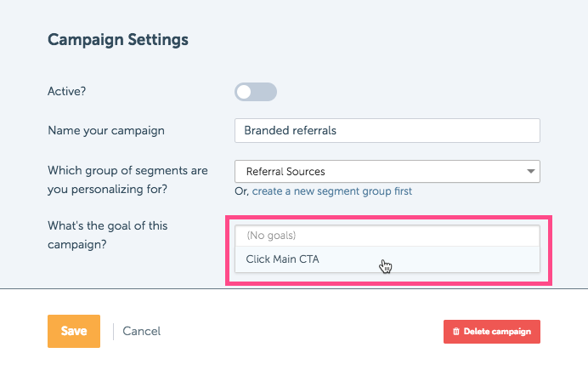Click the white knob of the Active switch
Screen dimensions: 588x370
pos(244,92)
